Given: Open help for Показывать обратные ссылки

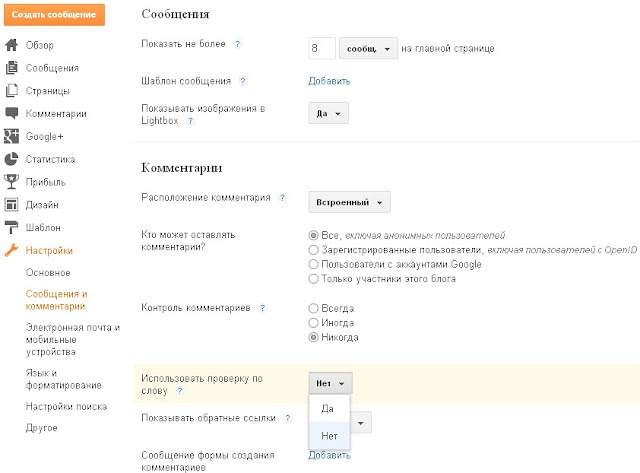Looking at the screenshot, I should [x=288, y=418].
